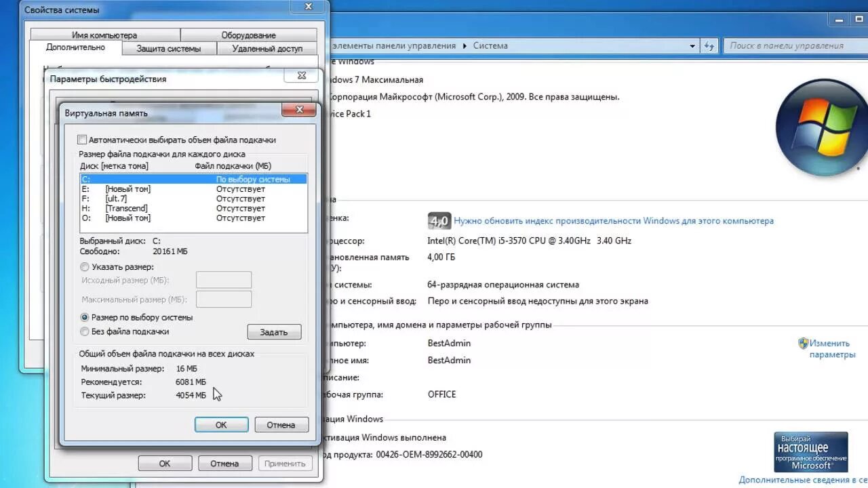Image resolution: width=868 pixels, height=488 pixels.
Task: Click 'Файл подкачки (МБ)' column header
Action: (233, 166)
